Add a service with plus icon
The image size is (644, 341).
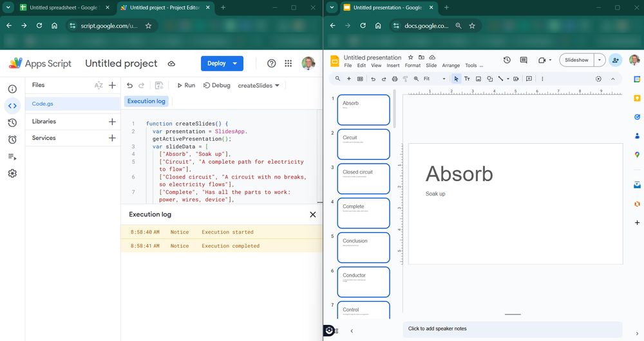[x=112, y=138]
